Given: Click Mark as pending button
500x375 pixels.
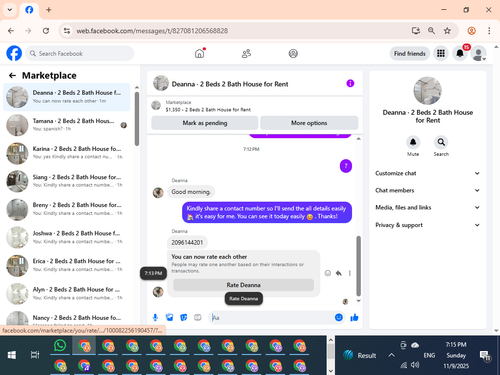Looking at the screenshot, I should [205, 123].
